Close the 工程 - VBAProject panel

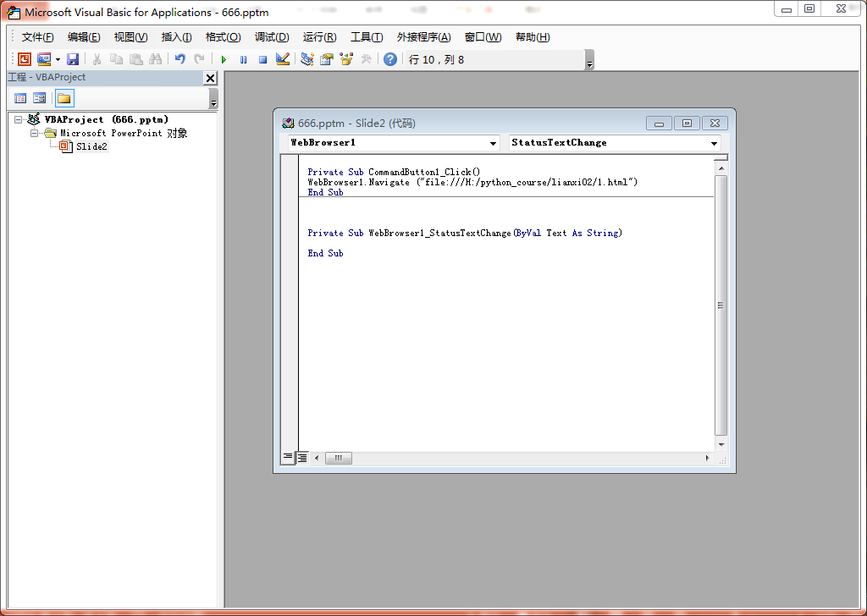point(210,79)
